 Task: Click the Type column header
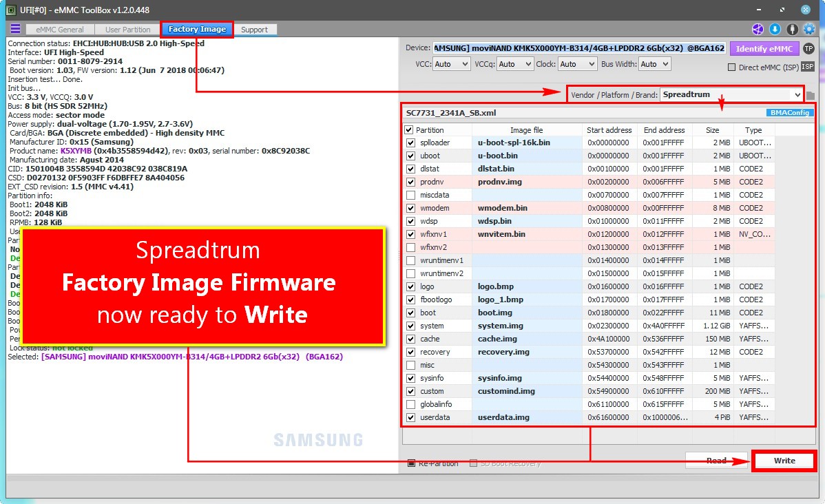tap(753, 130)
